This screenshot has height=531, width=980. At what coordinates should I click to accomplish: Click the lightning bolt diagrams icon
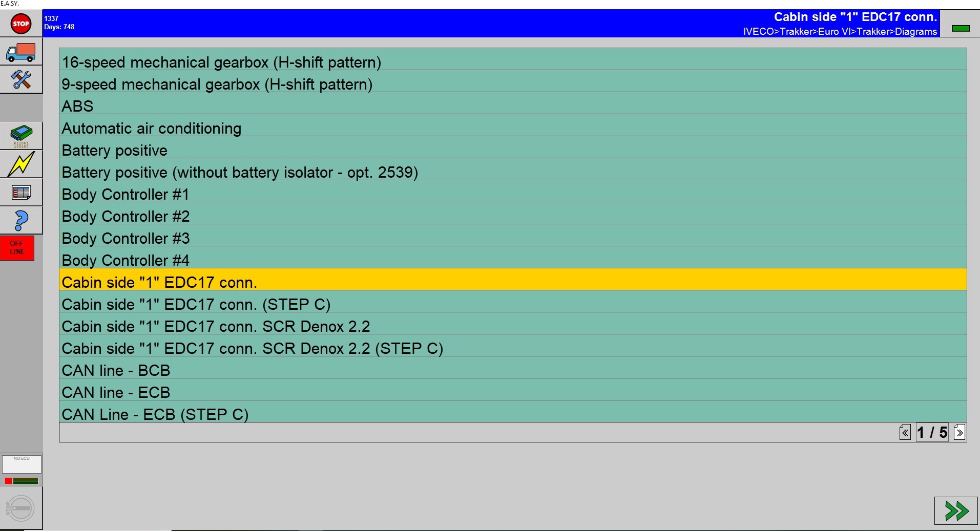21,164
